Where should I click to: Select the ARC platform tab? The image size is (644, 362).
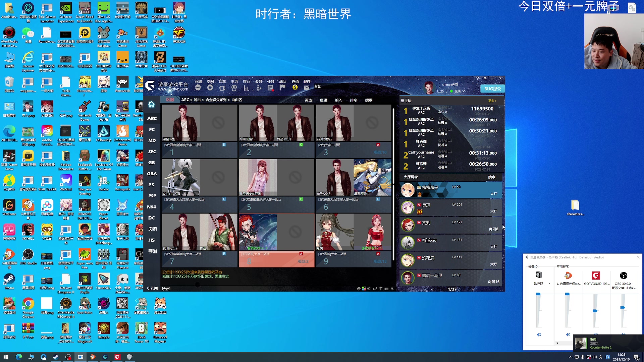click(x=152, y=118)
